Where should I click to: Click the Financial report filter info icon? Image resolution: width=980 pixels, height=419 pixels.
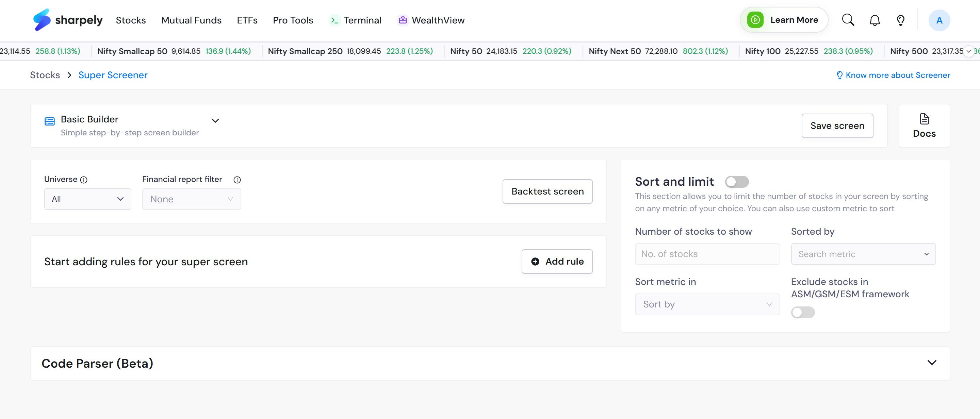click(237, 180)
